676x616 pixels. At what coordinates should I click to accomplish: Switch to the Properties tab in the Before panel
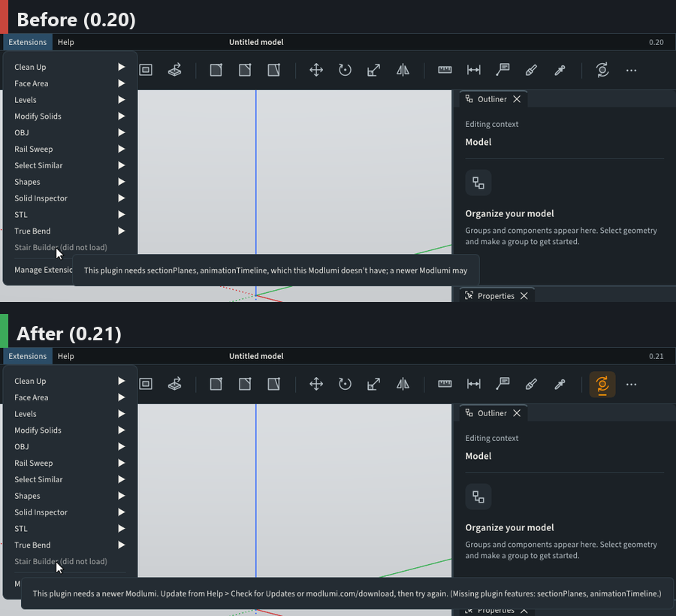click(x=496, y=296)
